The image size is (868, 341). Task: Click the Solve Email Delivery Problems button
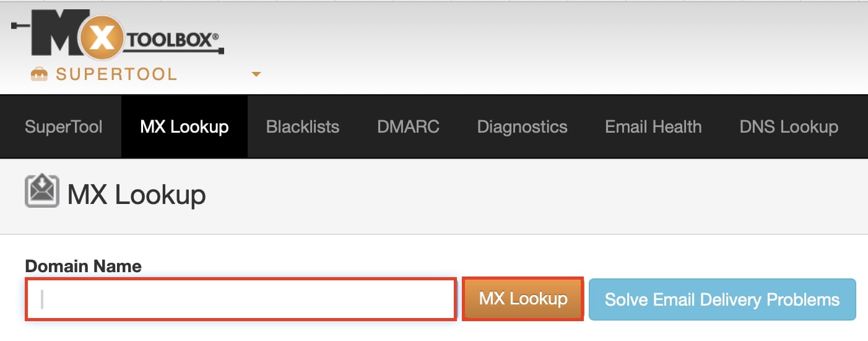[722, 300]
